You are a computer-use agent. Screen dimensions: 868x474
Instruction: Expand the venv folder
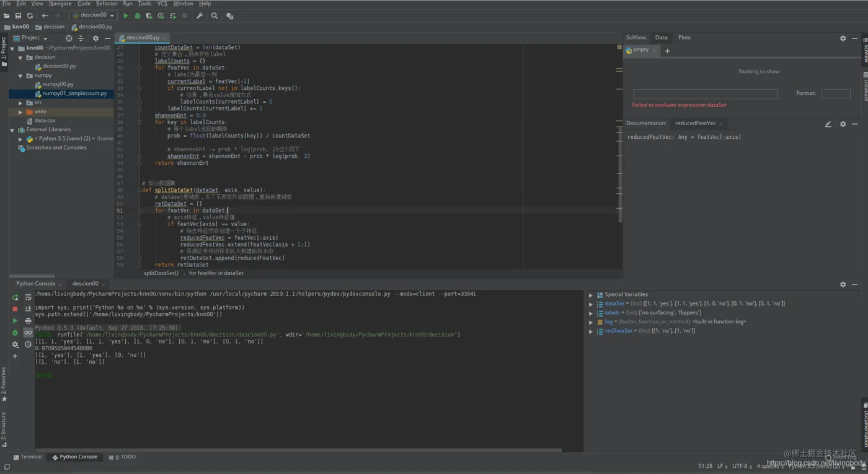click(20, 112)
